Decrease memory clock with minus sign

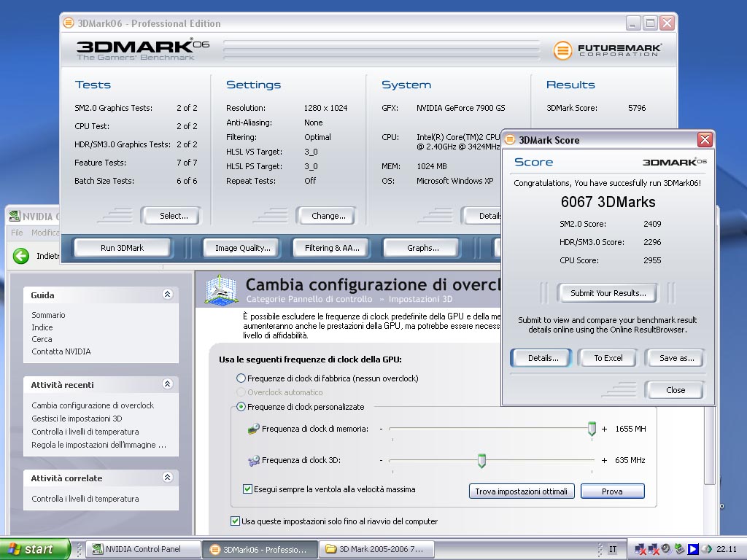coord(381,429)
